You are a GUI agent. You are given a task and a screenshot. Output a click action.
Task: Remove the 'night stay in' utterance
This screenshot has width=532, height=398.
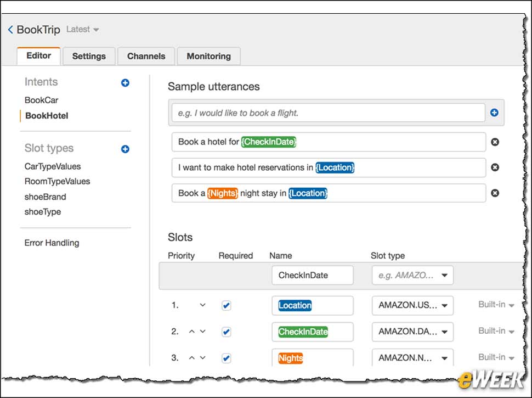point(495,193)
